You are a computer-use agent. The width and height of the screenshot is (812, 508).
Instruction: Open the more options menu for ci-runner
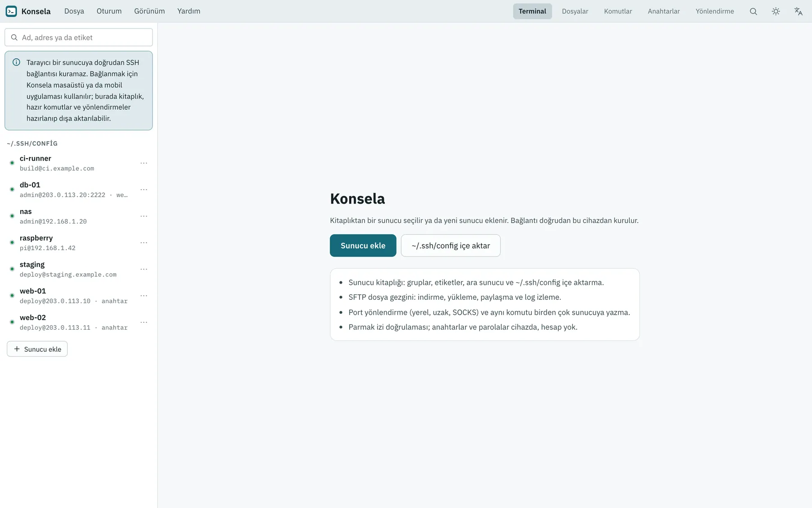point(144,163)
